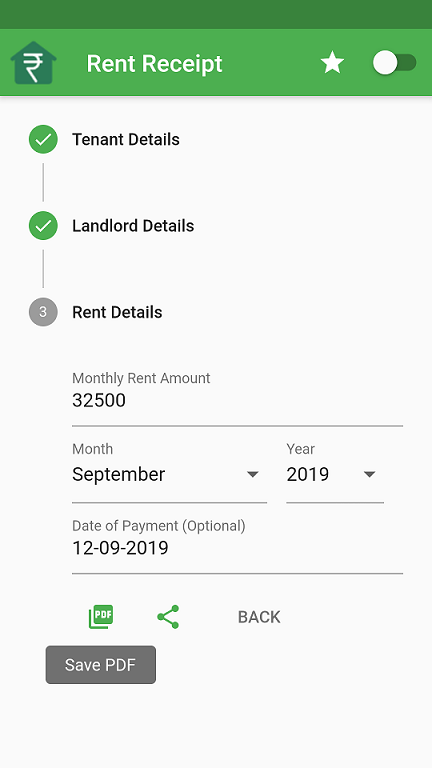Open the Landlord Details step
The width and height of the screenshot is (432, 768).
coord(133,226)
